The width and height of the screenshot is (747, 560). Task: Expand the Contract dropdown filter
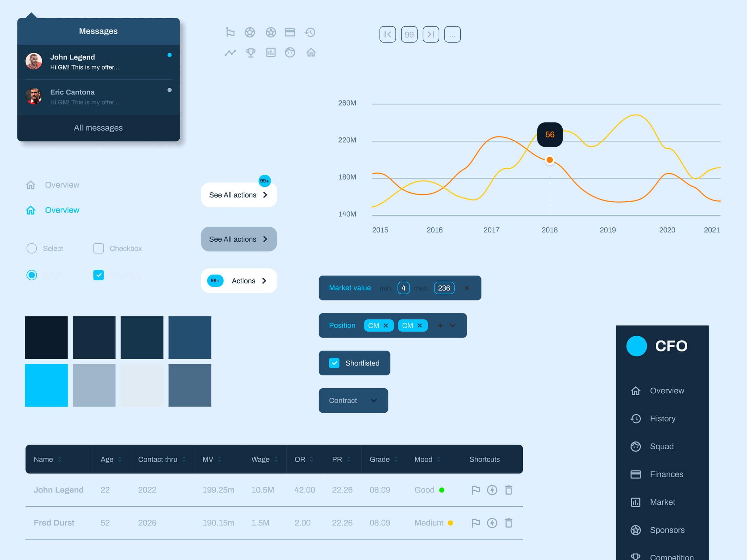(353, 400)
